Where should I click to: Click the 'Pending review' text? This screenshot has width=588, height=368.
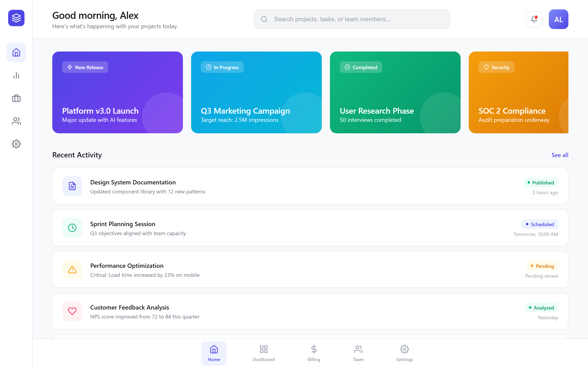542,276
